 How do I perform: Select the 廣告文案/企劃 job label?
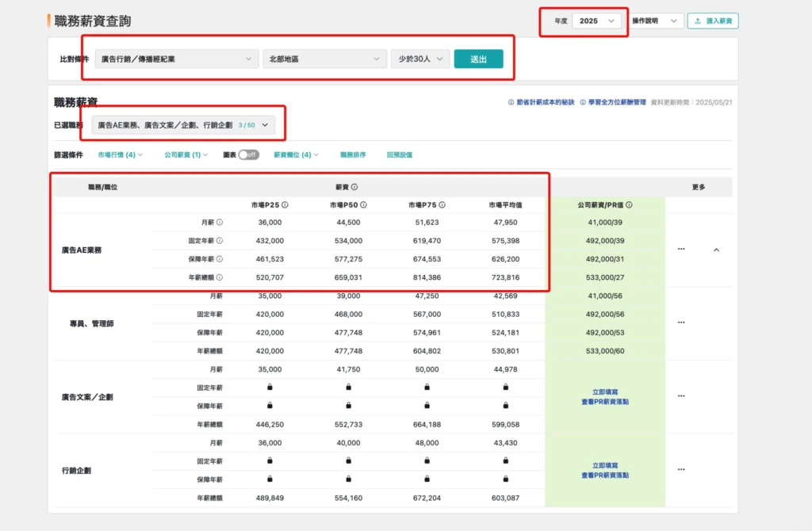point(87,397)
